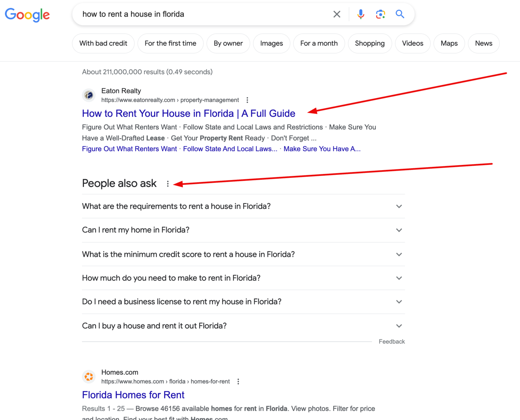Screen dimensions: 520x420
Task: Open the Maps search results
Action: point(449,43)
